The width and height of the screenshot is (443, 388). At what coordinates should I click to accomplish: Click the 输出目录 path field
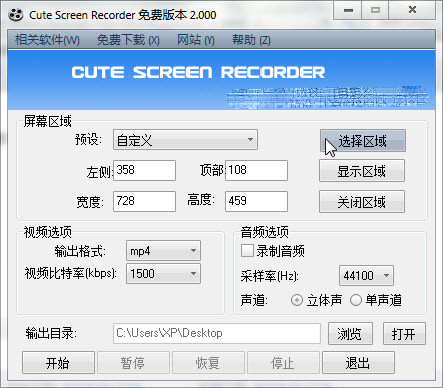point(217,333)
